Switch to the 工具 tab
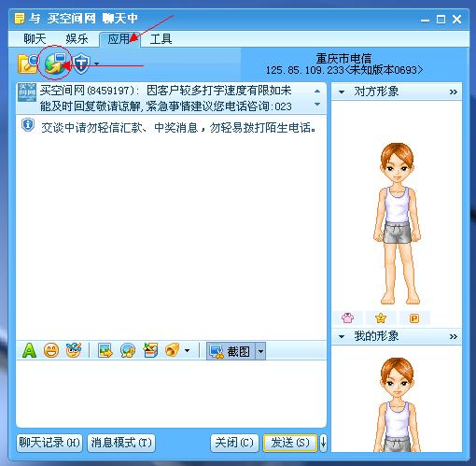The image size is (476, 466). click(x=161, y=39)
